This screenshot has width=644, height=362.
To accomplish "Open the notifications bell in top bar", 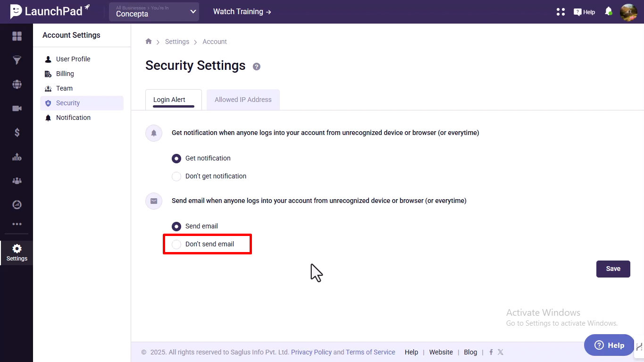I will 609,11.
